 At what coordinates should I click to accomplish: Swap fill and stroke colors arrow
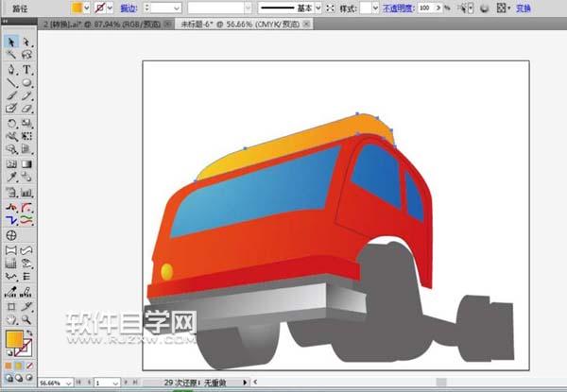coord(29,332)
